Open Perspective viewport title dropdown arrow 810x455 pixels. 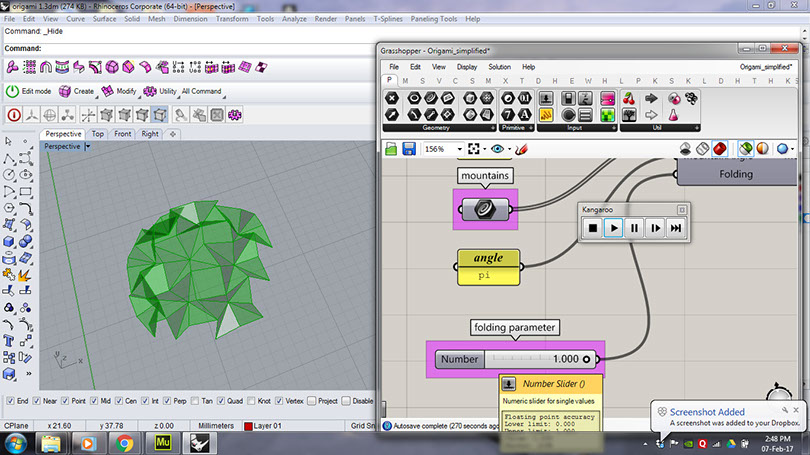[88, 147]
